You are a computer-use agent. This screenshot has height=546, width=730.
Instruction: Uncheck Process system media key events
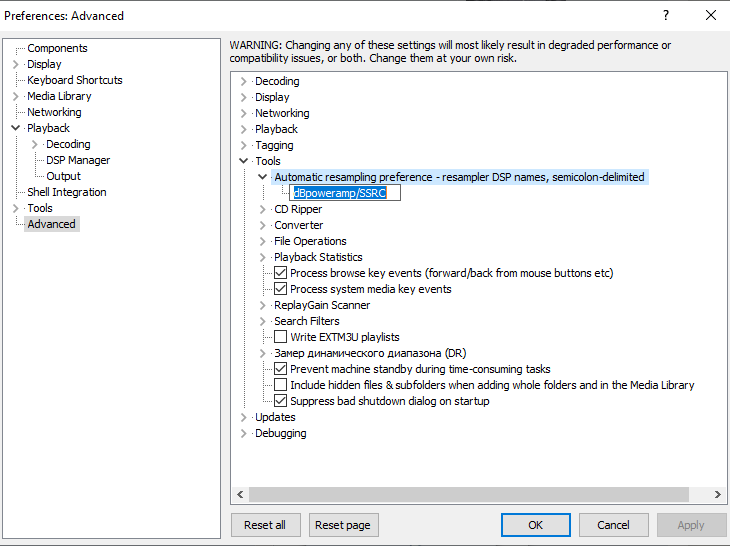click(x=280, y=289)
